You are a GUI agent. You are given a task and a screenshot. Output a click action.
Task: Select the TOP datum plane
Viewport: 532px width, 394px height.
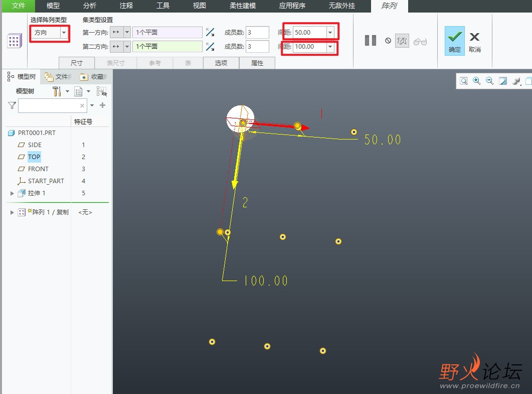[x=34, y=157]
